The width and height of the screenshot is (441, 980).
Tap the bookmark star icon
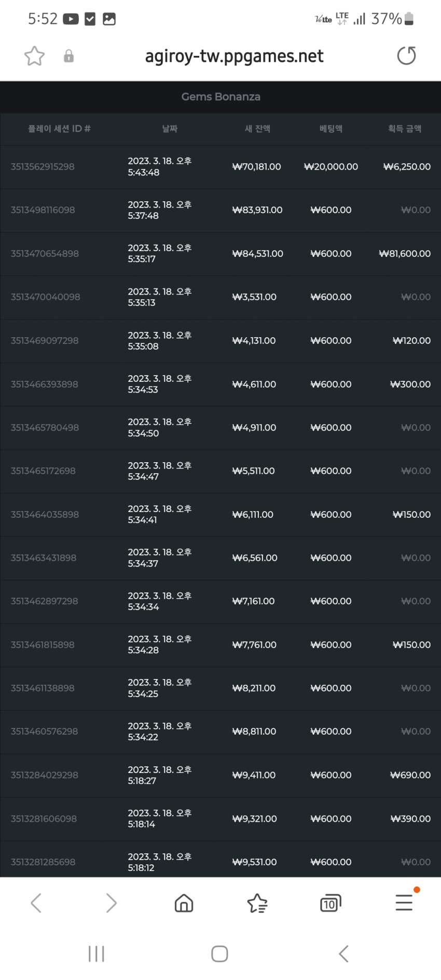pyautogui.click(x=34, y=56)
